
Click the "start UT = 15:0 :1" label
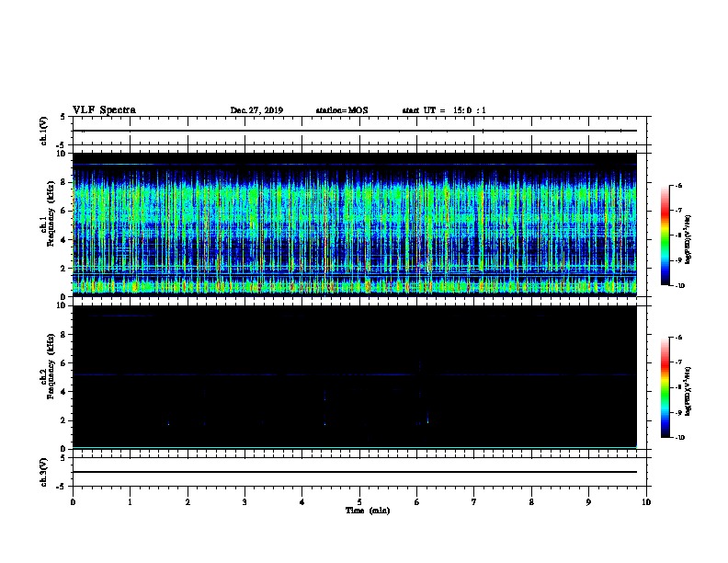[444, 110]
